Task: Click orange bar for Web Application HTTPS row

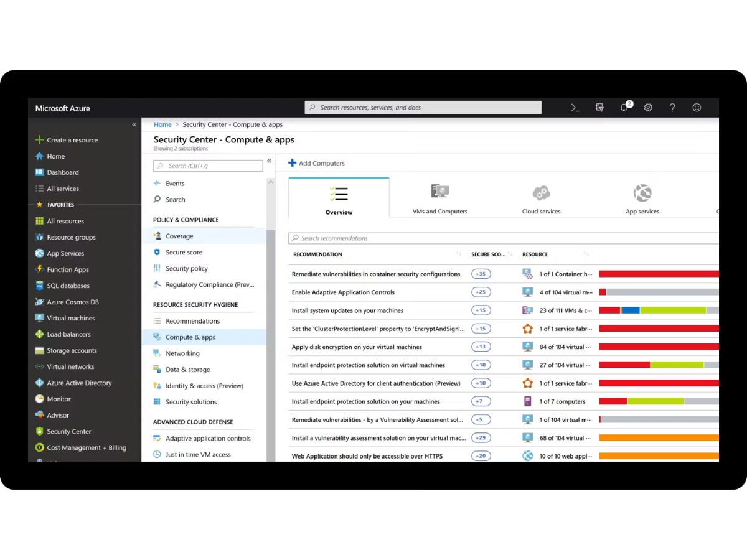Action: [x=659, y=456]
